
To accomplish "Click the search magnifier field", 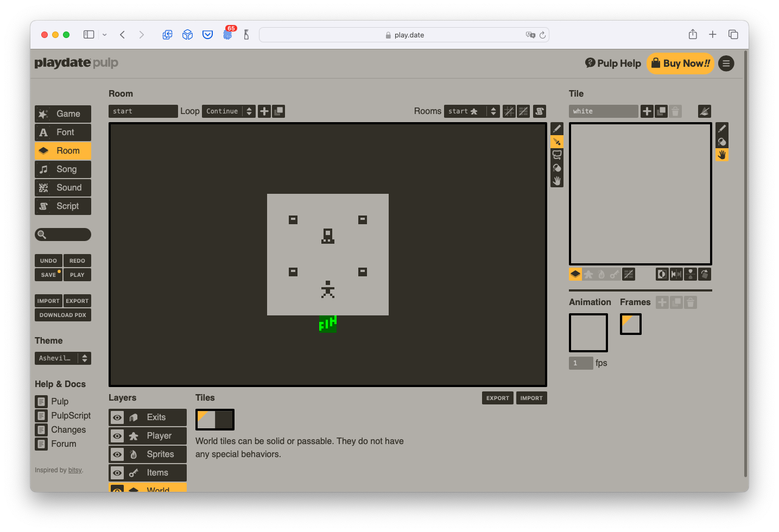I will pyautogui.click(x=63, y=235).
